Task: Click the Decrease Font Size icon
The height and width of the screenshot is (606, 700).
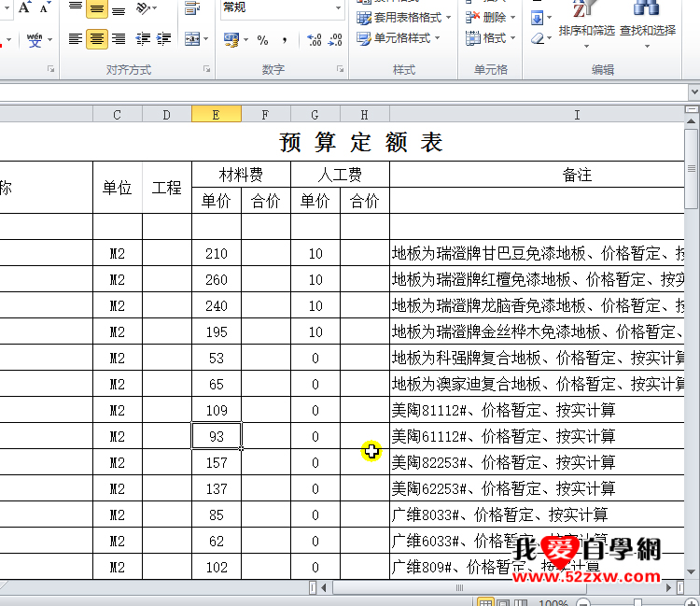Action: 45,7
